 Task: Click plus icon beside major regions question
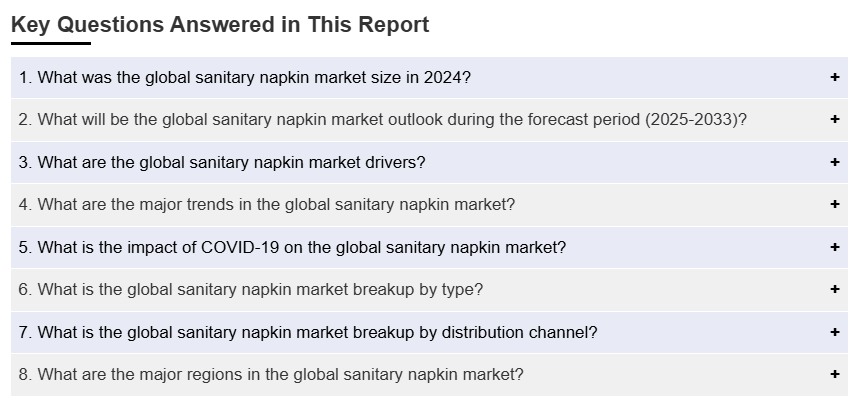[835, 375]
